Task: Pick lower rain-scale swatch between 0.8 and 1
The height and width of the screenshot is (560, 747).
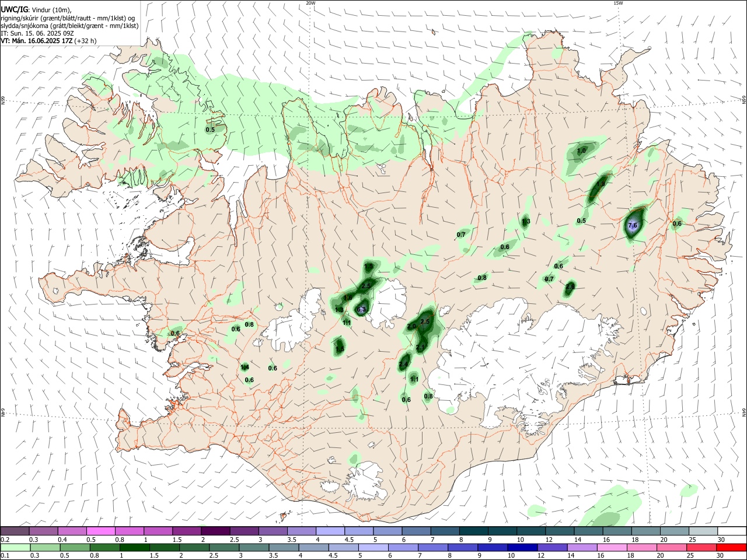Action: point(104,548)
